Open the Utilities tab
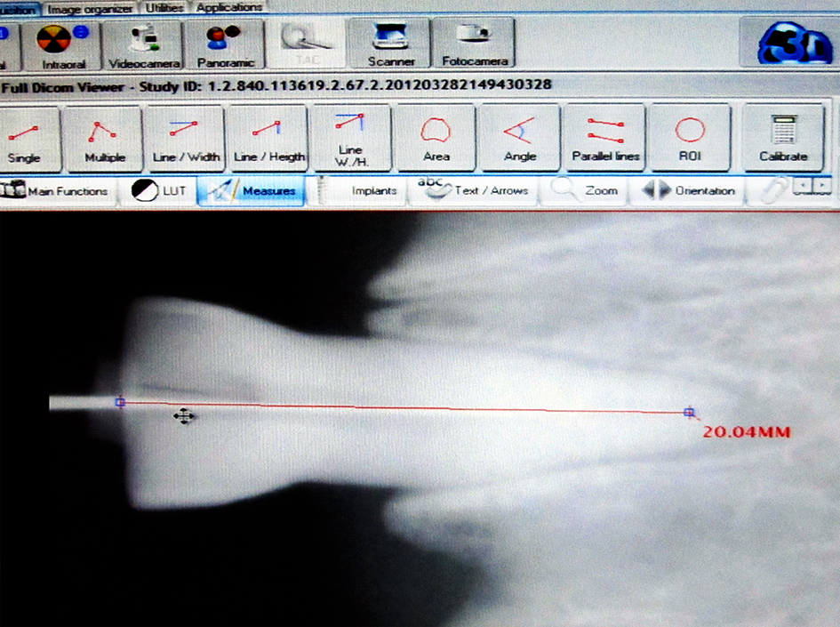This screenshot has width=840, height=627. 164,8
